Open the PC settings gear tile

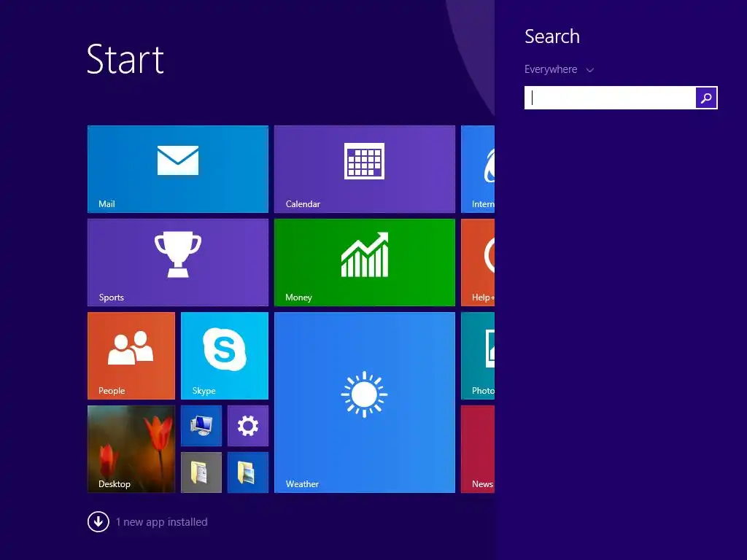coord(248,426)
